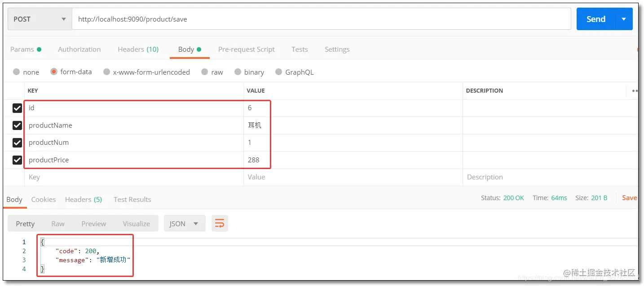Switch to Pretty response view

point(25,223)
